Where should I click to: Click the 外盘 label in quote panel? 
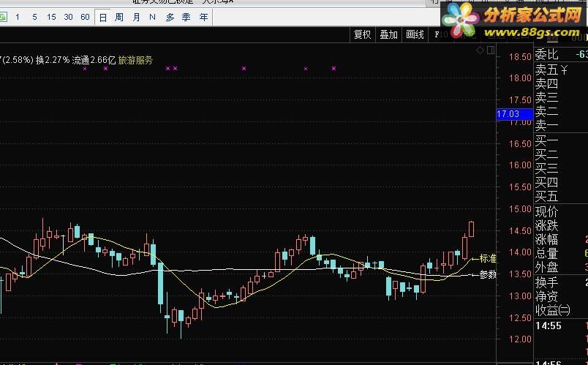pyautogui.click(x=547, y=268)
